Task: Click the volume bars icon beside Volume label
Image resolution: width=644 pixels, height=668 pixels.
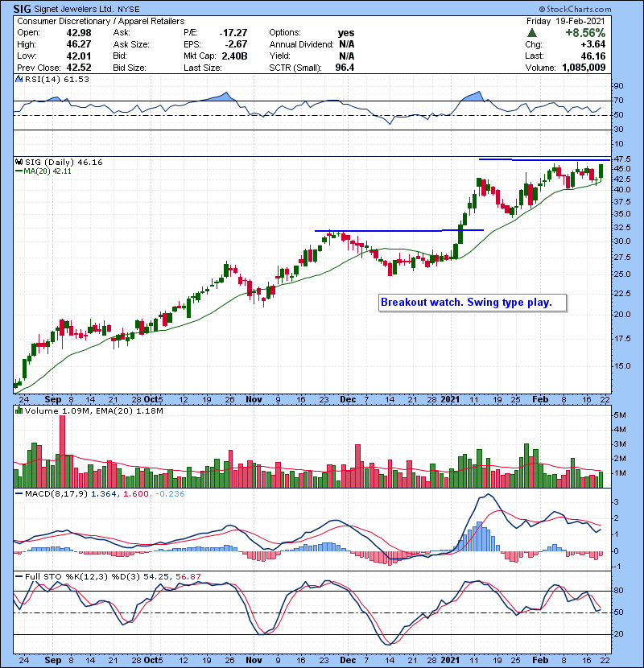Action: (19, 410)
